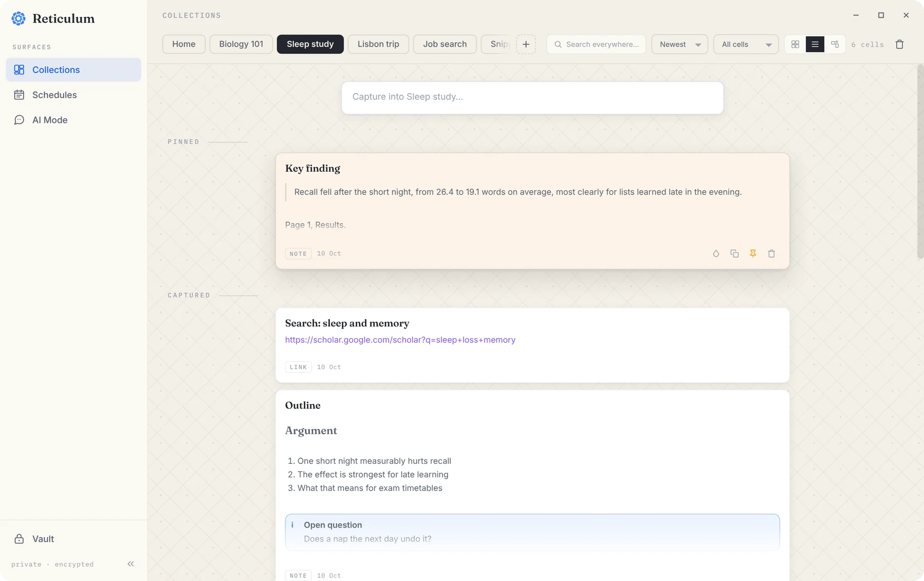Switch to AI Mode
Screen dimensions: 924x581
(x=73, y=120)
